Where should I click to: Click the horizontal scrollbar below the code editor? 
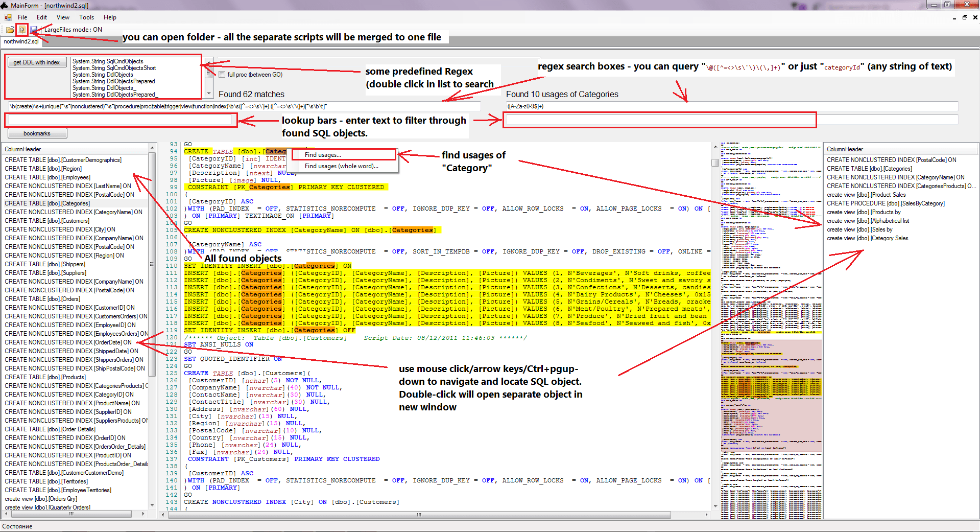click(x=419, y=515)
